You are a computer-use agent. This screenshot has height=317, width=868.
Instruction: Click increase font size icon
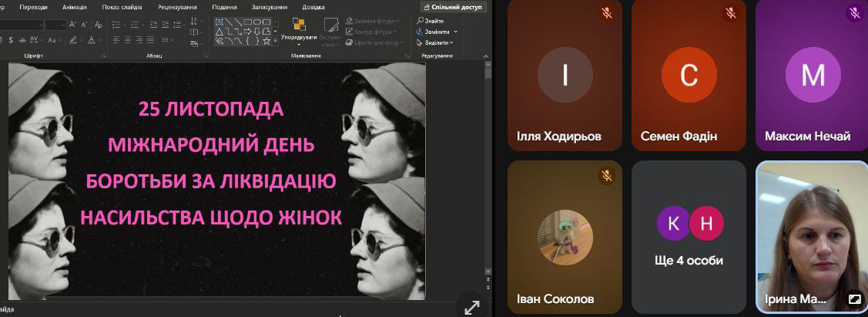(x=73, y=25)
